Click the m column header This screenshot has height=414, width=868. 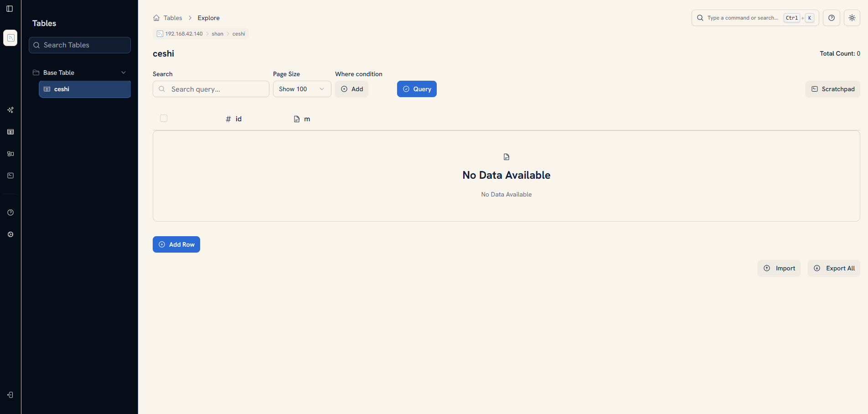[302, 119]
